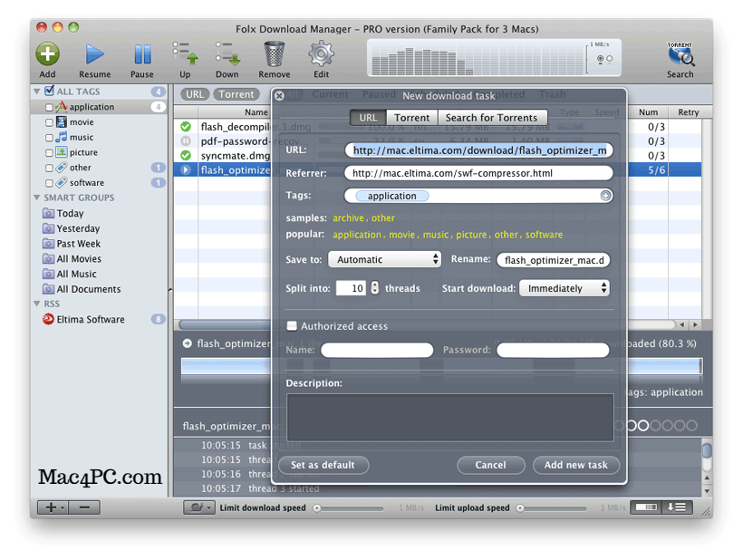Collapse the RSS section
This screenshot has width=743, height=560.
coord(37,304)
